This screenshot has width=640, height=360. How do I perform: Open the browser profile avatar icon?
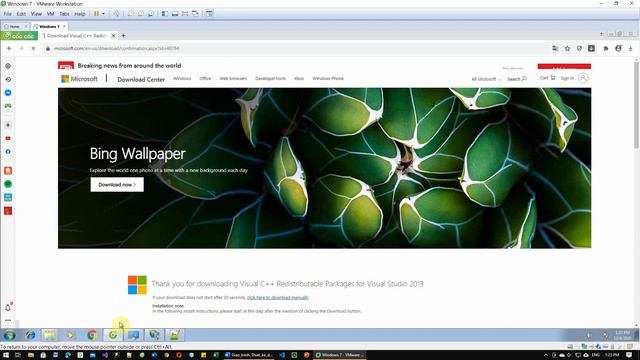tap(618, 49)
